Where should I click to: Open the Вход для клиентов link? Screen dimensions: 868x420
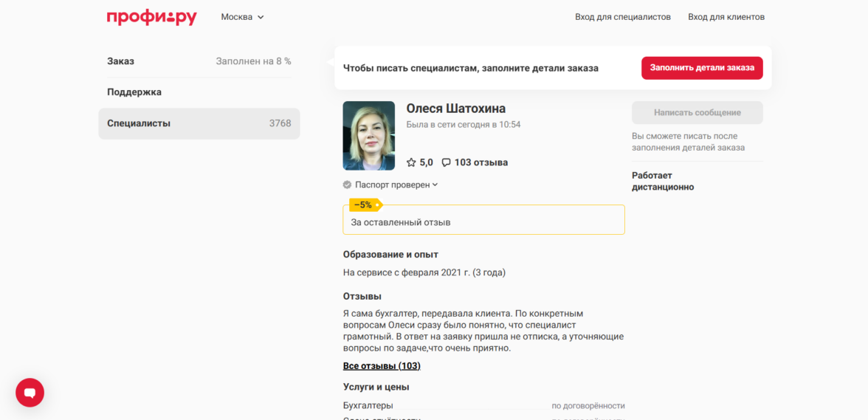click(x=726, y=17)
